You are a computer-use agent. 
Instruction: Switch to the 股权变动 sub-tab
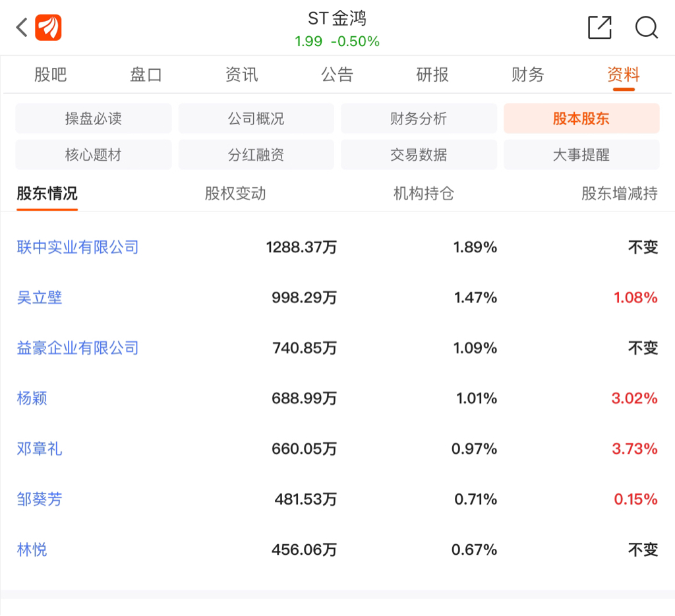tap(235, 194)
